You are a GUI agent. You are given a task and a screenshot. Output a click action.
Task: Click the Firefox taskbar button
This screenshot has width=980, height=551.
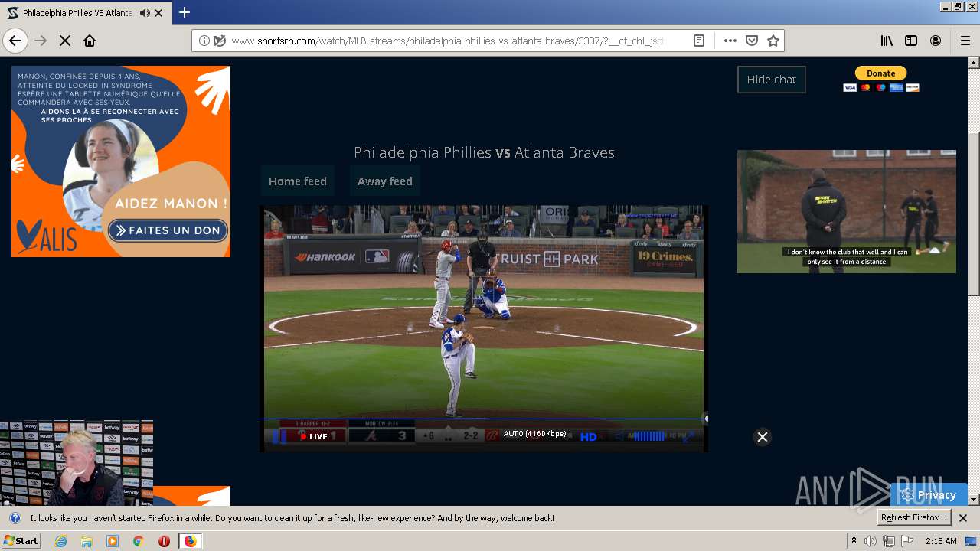tap(190, 541)
